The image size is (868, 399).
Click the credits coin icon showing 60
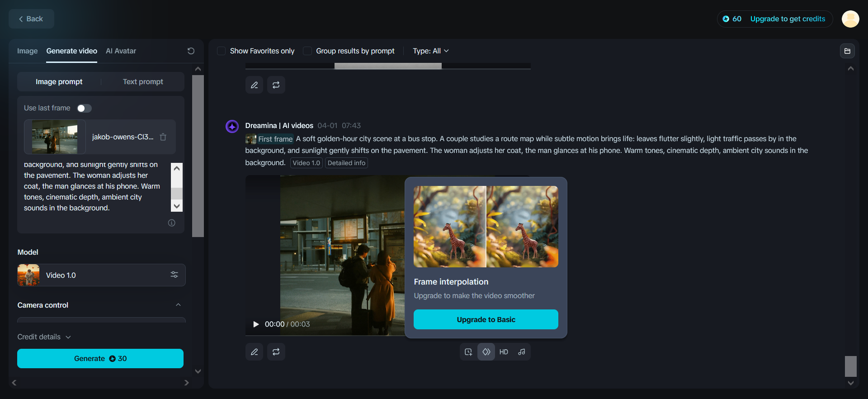726,19
